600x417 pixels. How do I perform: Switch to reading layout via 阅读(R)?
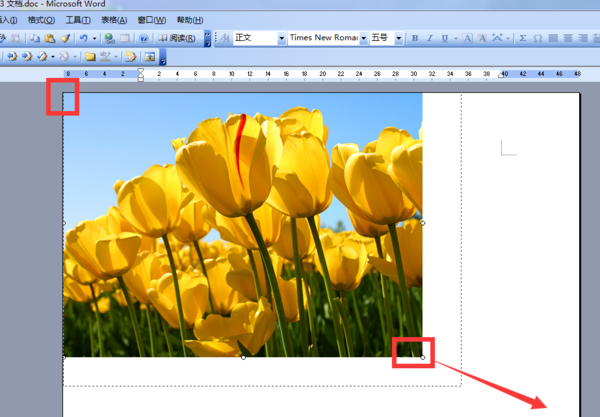[x=177, y=38]
